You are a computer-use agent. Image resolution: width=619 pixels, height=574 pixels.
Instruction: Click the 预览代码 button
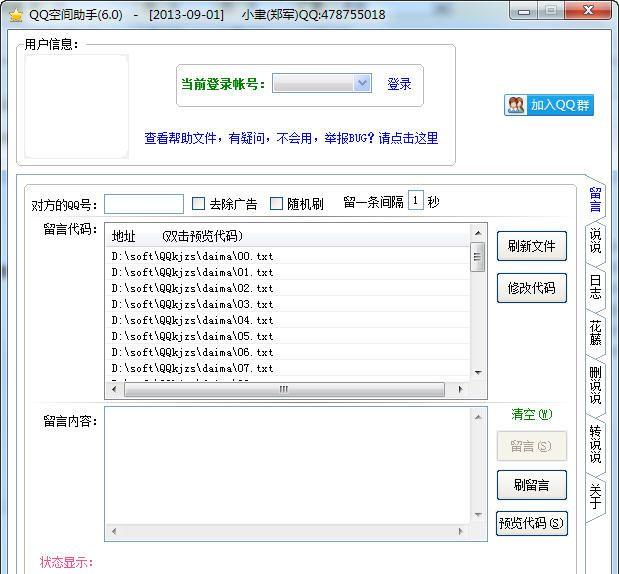pos(531,523)
